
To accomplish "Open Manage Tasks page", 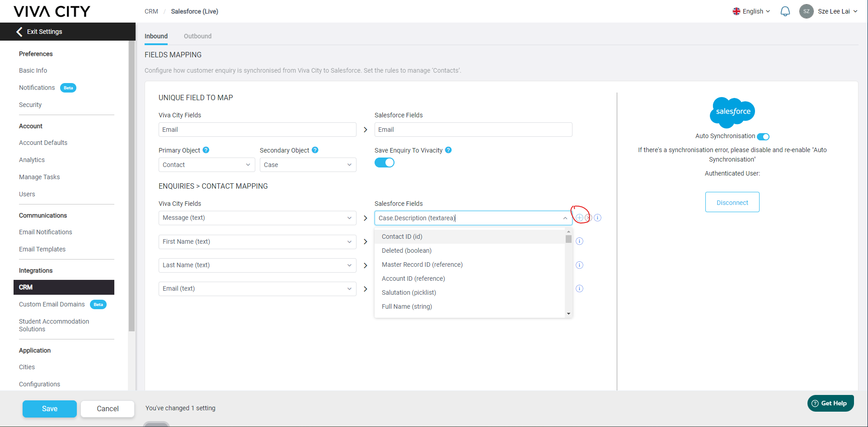I will point(39,177).
